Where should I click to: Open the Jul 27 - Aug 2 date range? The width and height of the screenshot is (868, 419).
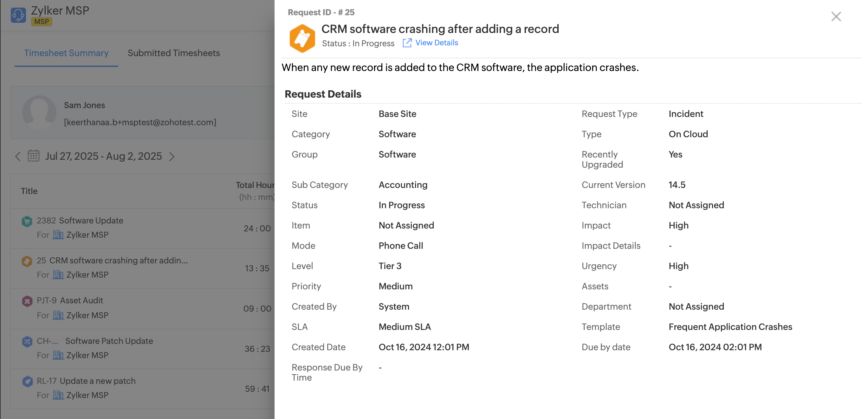(103, 156)
